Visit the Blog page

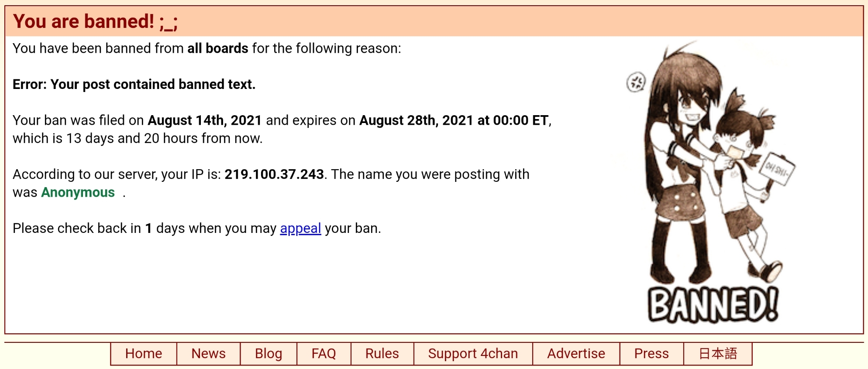pos(268,353)
